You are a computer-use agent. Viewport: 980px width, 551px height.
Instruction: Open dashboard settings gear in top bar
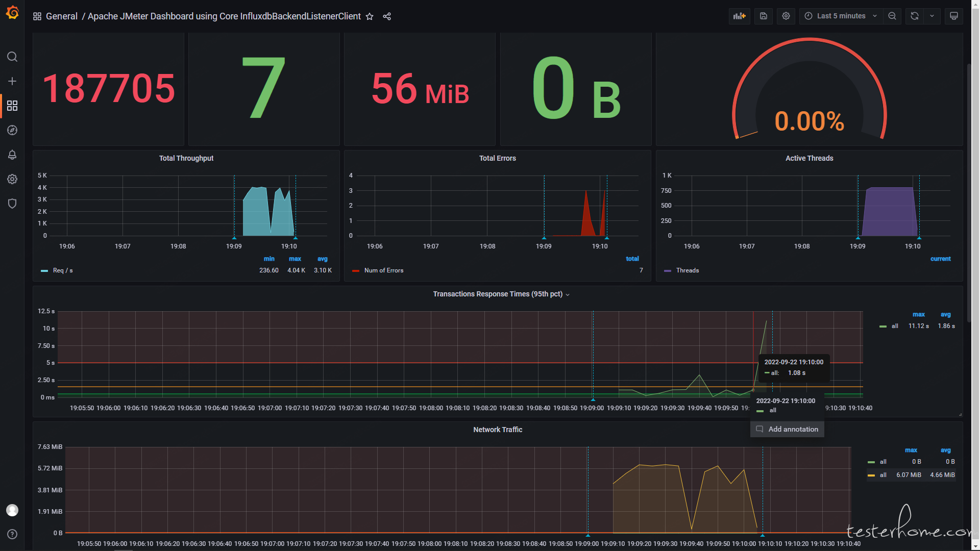pos(786,16)
